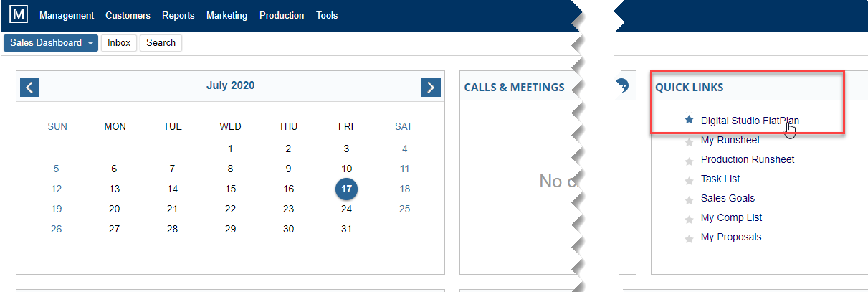The width and height of the screenshot is (868, 292).
Task: Open the Digital Studio FlatPlan link
Action: click(x=750, y=121)
